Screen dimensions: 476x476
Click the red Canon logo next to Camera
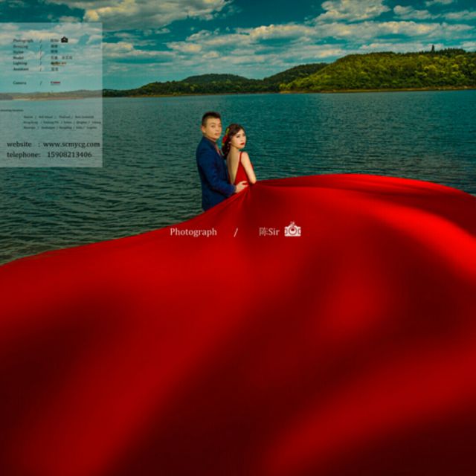click(x=56, y=83)
